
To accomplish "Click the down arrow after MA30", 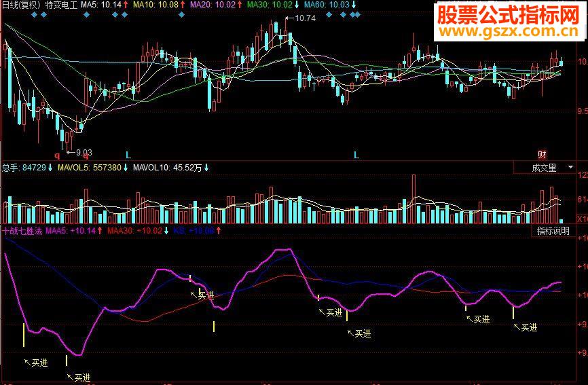I will click(x=297, y=5).
